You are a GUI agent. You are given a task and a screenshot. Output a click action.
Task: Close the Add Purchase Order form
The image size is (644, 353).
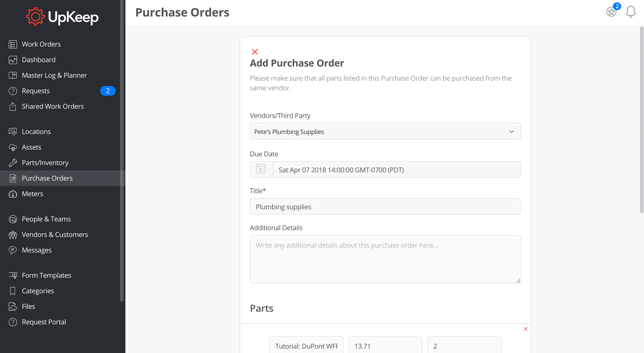tap(255, 52)
